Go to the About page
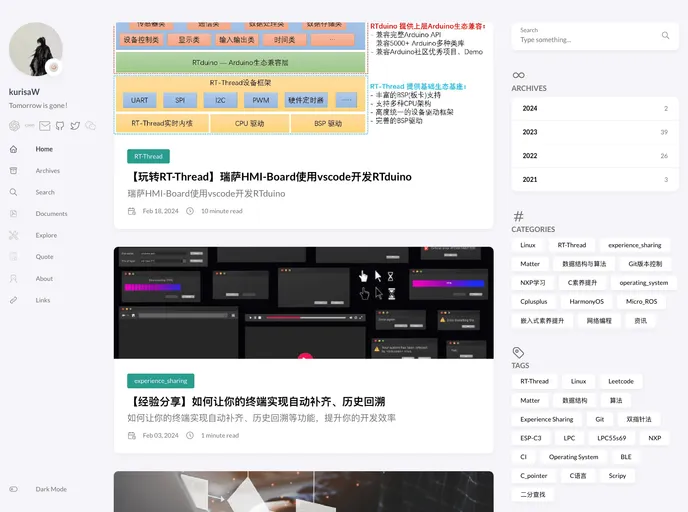 tap(44, 279)
